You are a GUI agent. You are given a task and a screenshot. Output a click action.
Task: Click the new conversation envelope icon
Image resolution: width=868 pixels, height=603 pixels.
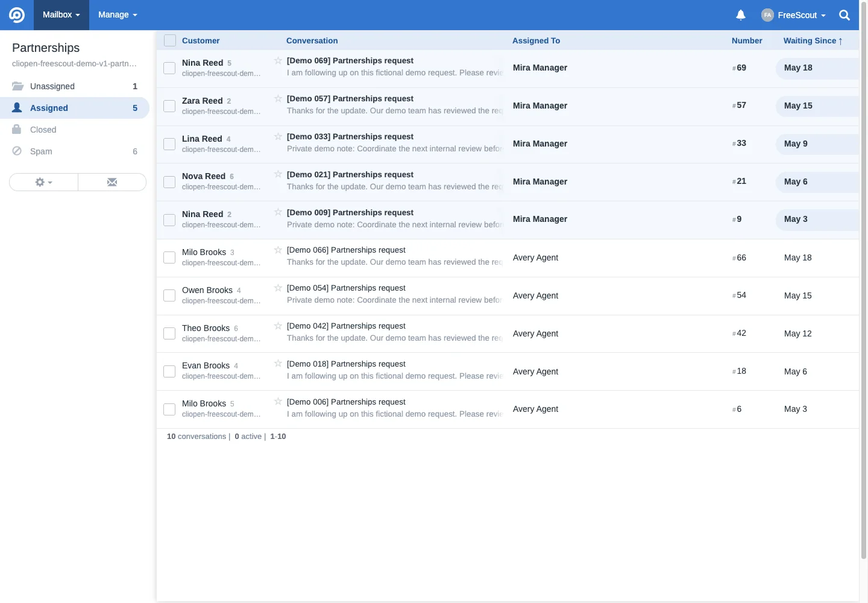pyautogui.click(x=112, y=182)
